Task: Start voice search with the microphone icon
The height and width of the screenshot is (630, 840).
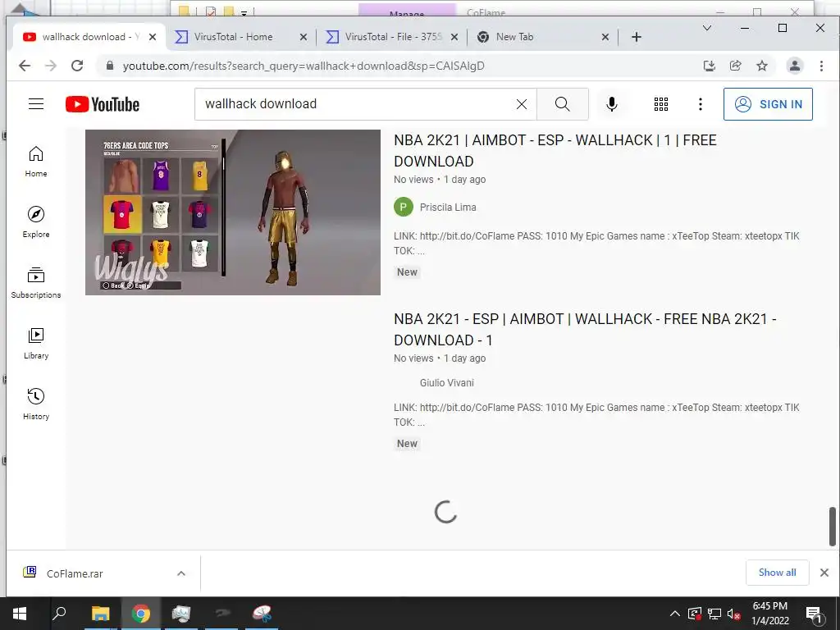Action: 612,104
